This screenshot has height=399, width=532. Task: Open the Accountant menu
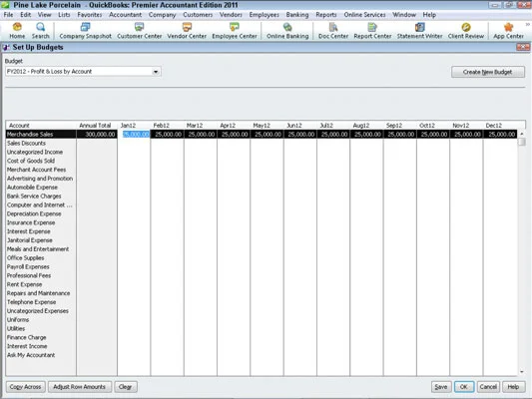(125, 15)
